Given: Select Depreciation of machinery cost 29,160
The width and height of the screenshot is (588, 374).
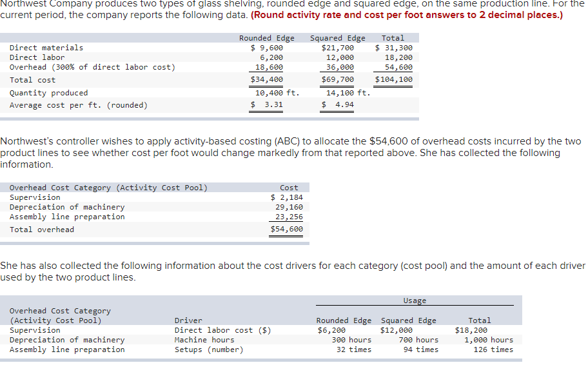Looking at the screenshot, I should click(289, 207).
